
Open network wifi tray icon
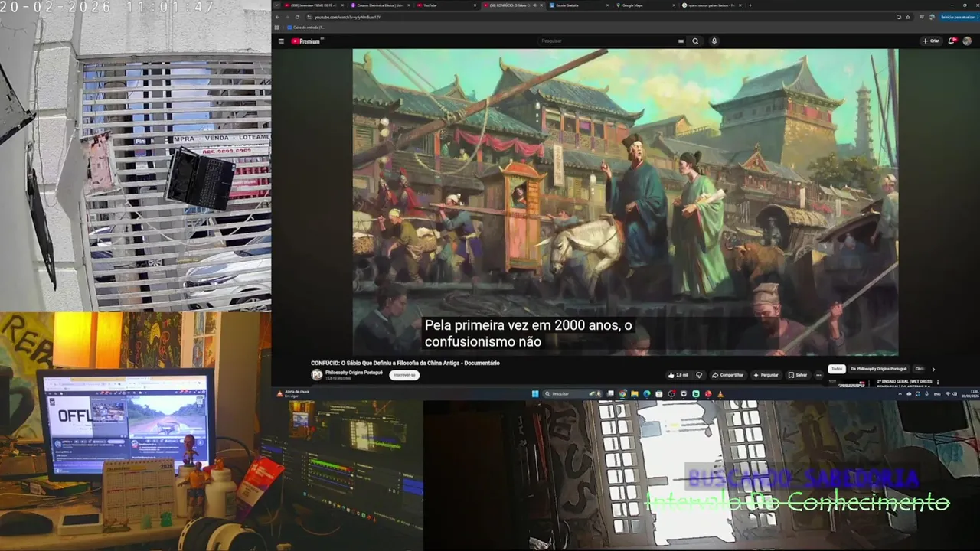pos(949,394)
